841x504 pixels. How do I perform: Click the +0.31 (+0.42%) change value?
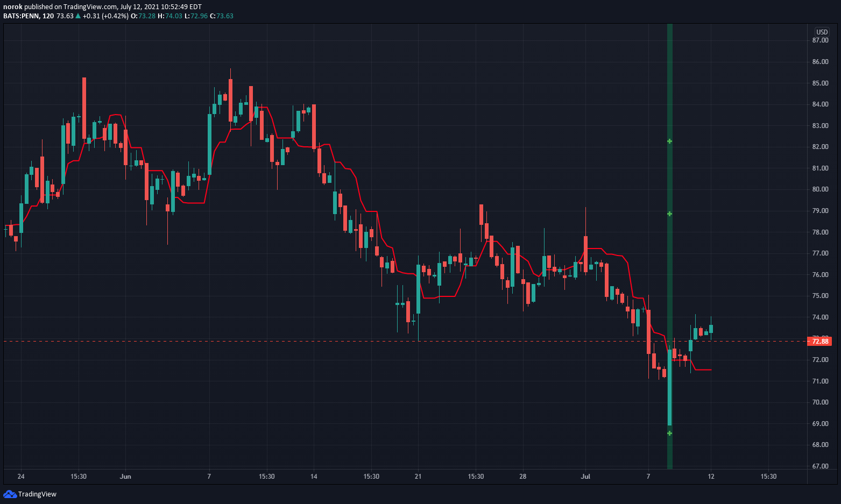(106, 16)
